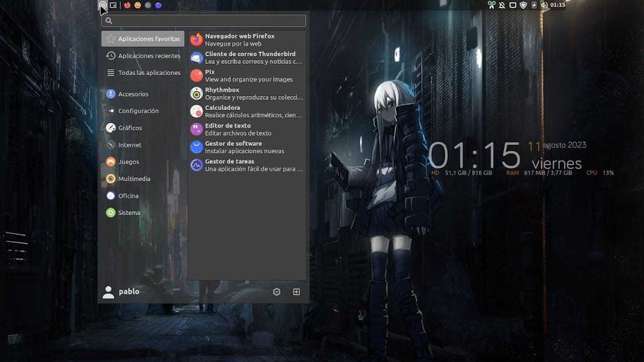
Task: Click the screen tray icon
Action: point(513,5)
